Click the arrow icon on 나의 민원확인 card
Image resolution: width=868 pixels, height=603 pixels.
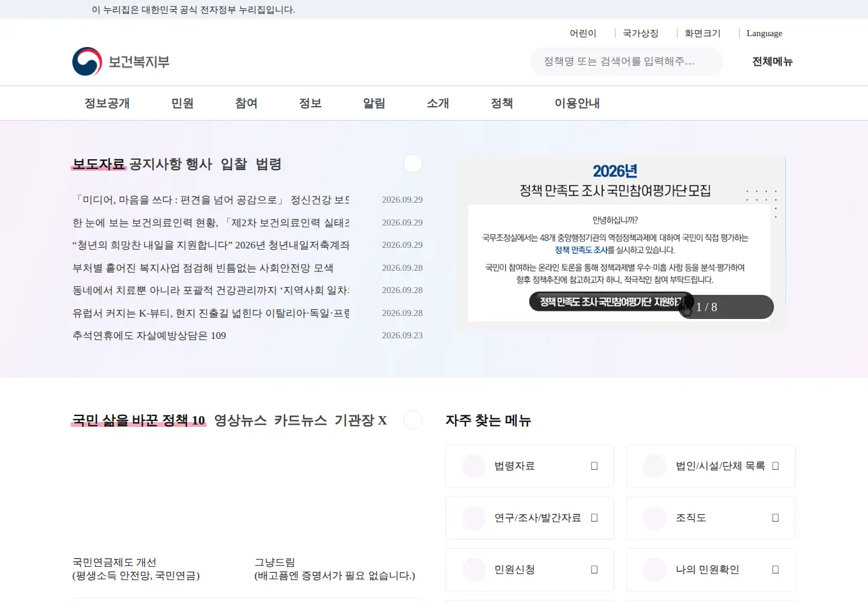(776, 570)
